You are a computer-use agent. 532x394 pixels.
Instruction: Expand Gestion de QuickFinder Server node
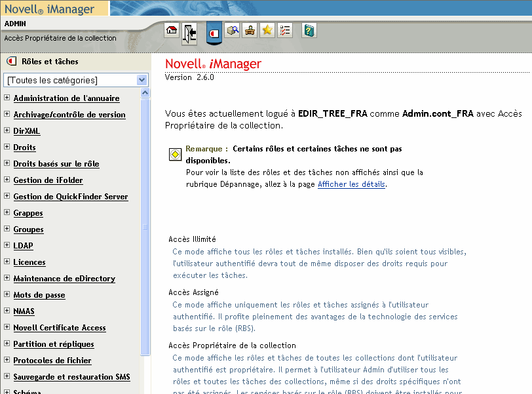7,196
